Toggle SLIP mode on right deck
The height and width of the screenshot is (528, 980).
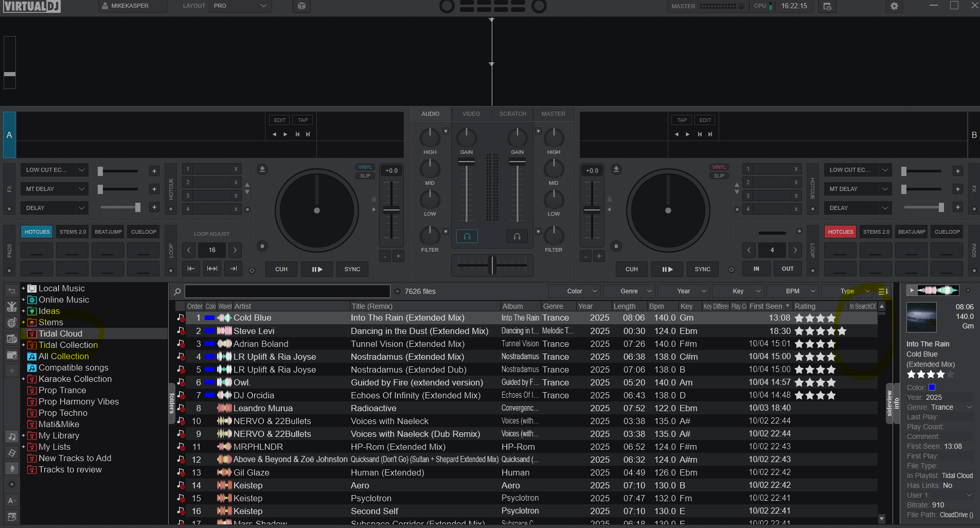click(x=719, y=176)
